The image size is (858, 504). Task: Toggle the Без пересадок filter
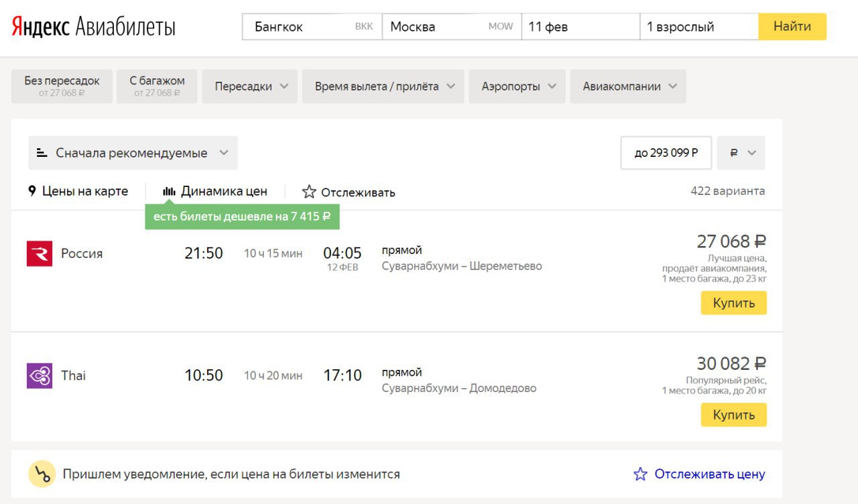pyautogui.click(x=62, y=86)
